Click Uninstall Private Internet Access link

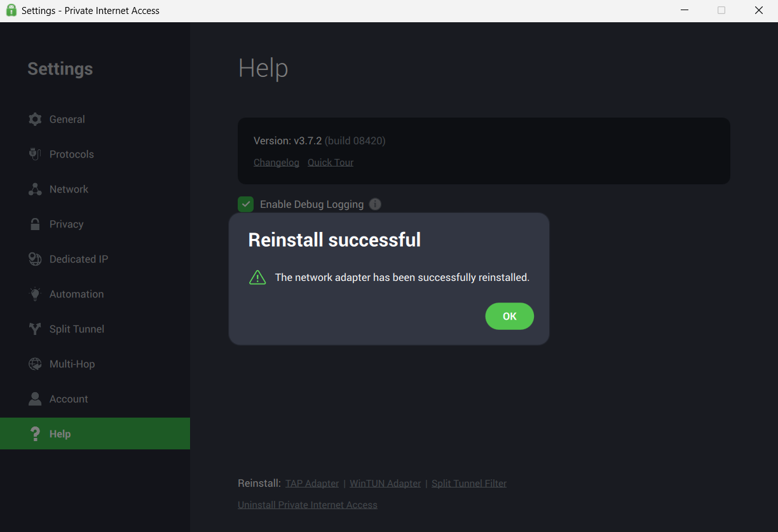tap(308, 505)
